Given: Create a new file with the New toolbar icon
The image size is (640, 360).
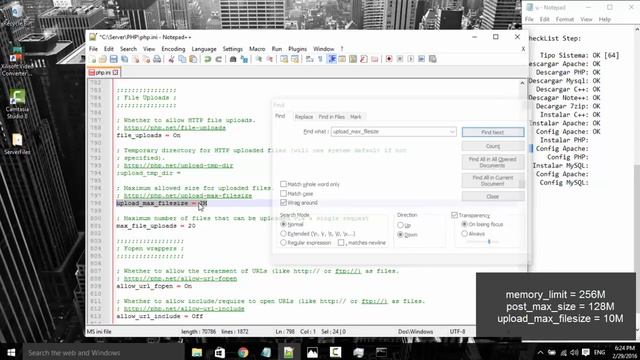Looking at the screenshot, I should pos(93,60).
